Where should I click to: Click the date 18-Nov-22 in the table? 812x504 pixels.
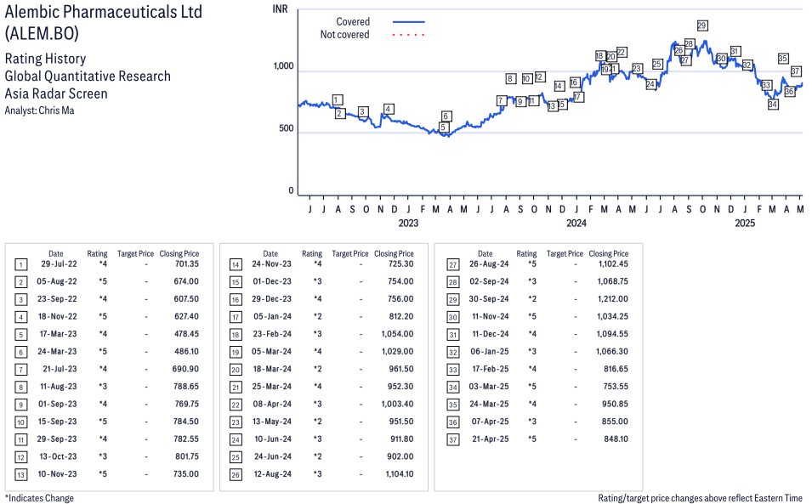[x=58, y=316]
